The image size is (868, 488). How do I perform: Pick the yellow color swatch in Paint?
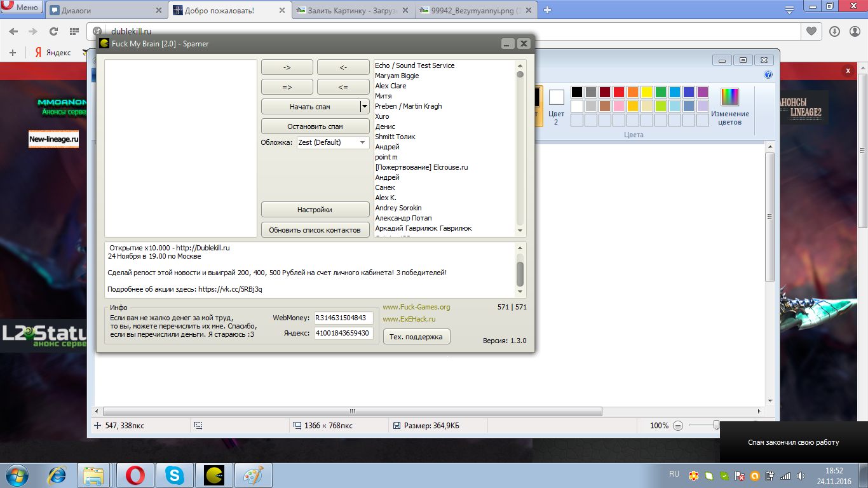tap(647, 92)
